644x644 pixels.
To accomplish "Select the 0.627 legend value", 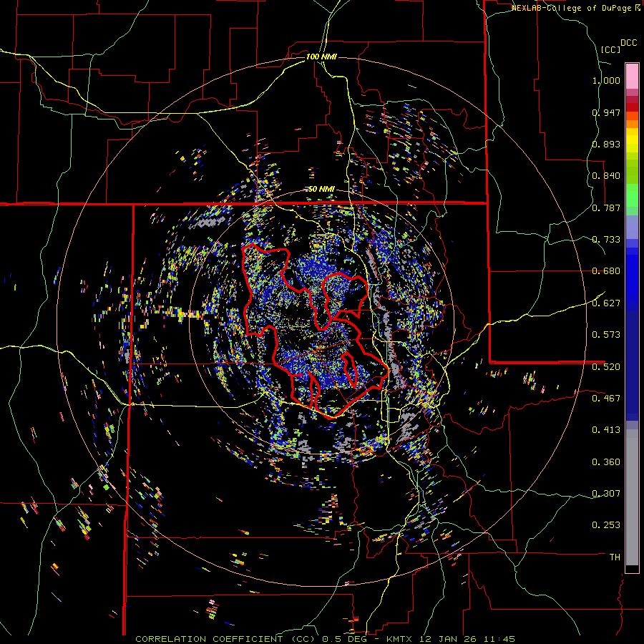I will [606, 303].
